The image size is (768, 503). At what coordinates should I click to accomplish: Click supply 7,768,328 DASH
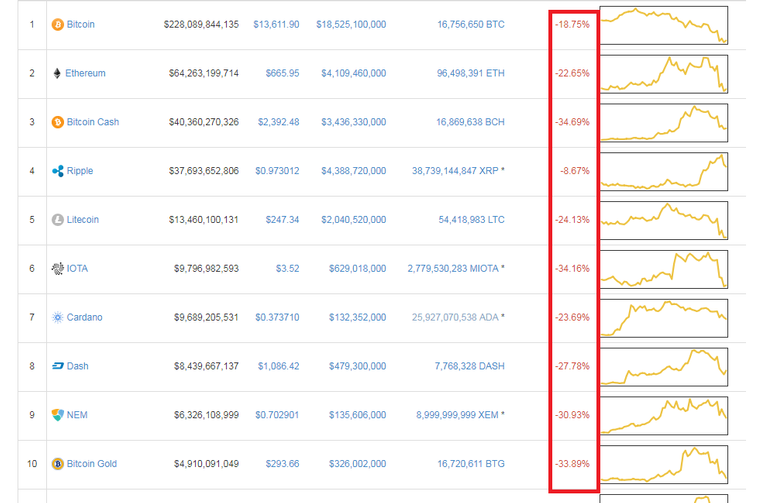[470, 366]
